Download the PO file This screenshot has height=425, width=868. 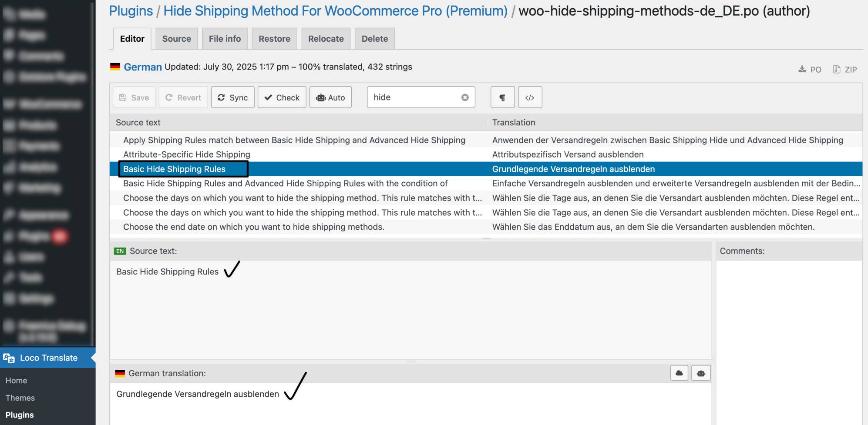pos(810,70)
